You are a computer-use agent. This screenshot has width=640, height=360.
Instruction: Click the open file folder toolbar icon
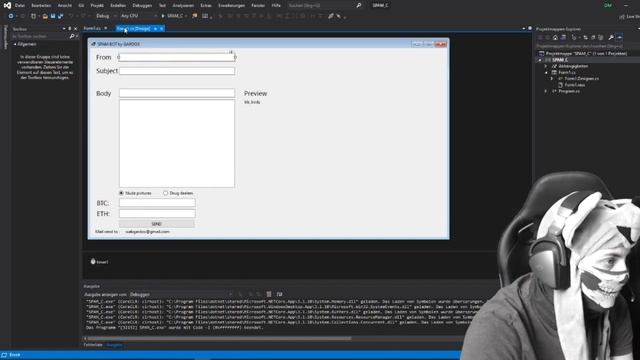point(45,16)
